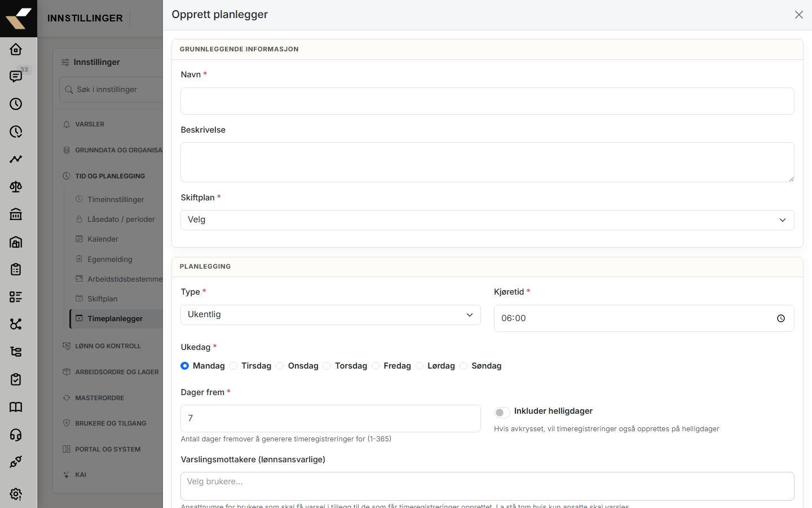Open the headset support icon

16,435
